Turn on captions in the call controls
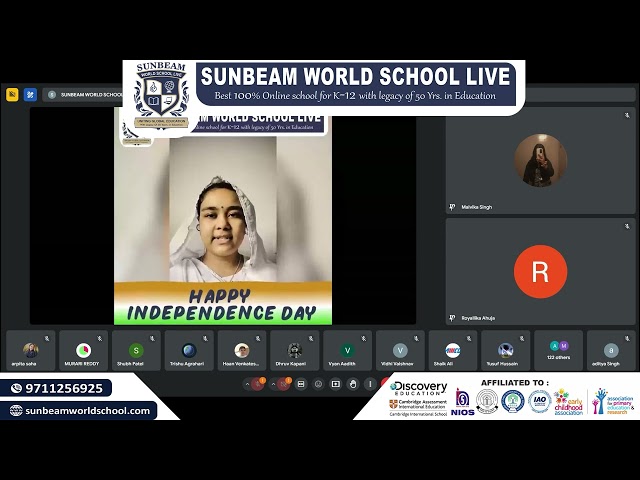 301,384
